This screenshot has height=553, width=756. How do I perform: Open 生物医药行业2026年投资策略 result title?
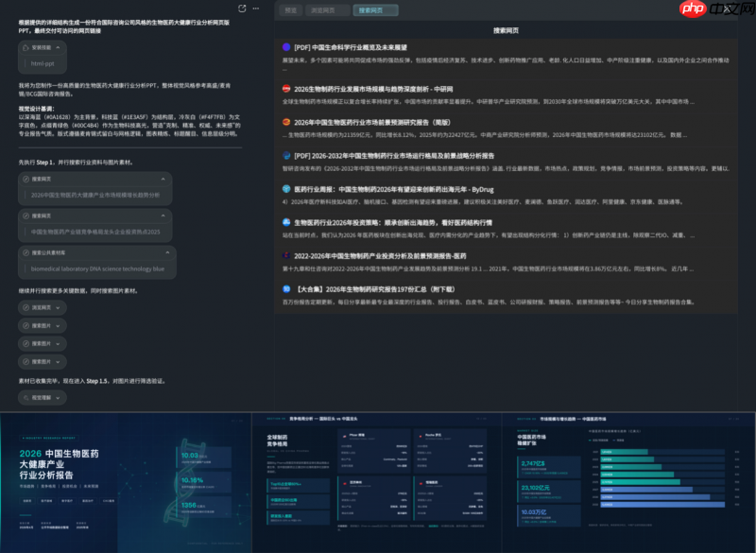[393, 223]
